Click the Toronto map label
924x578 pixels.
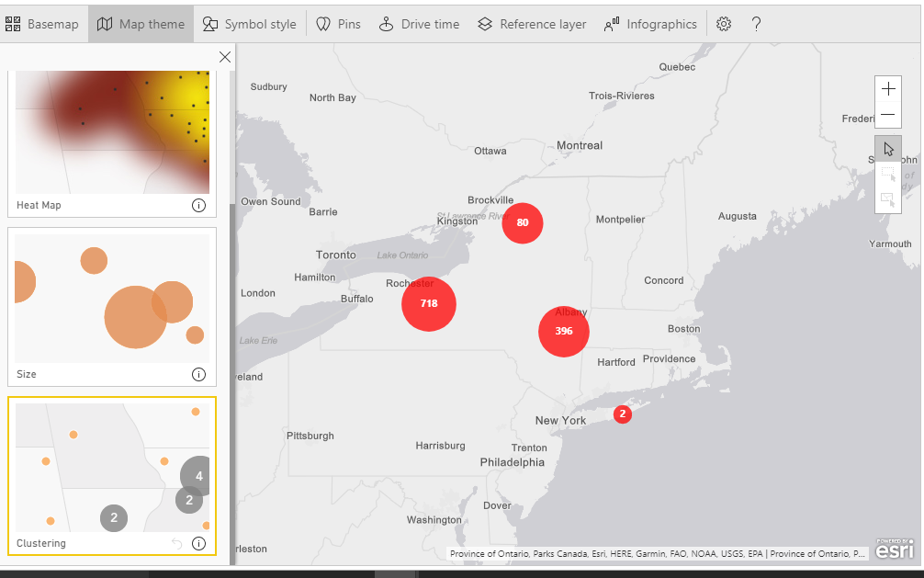(336, 255)
